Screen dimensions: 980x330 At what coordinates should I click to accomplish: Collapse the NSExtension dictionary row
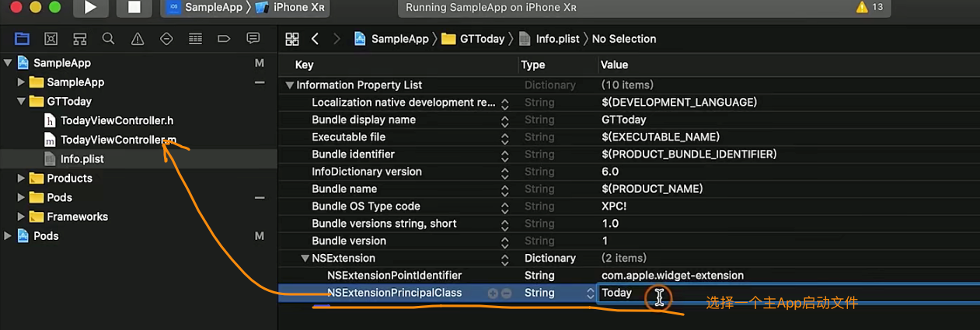coord(305,259)
